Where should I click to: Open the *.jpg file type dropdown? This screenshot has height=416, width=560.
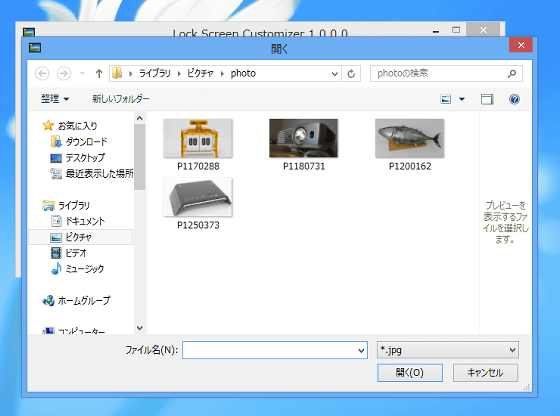click(x=448, y=350)
